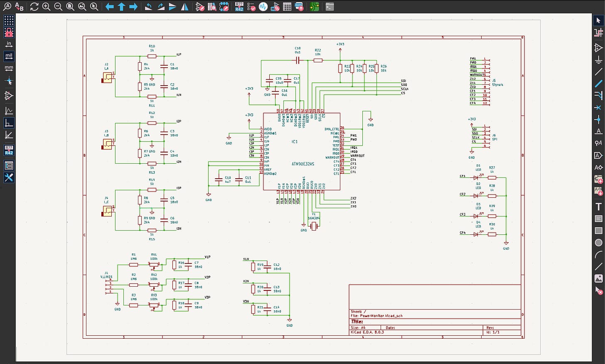This screenshot has height=364, width=605.
Task: Activate the zoom to selection tool
Action: [94, 7]
